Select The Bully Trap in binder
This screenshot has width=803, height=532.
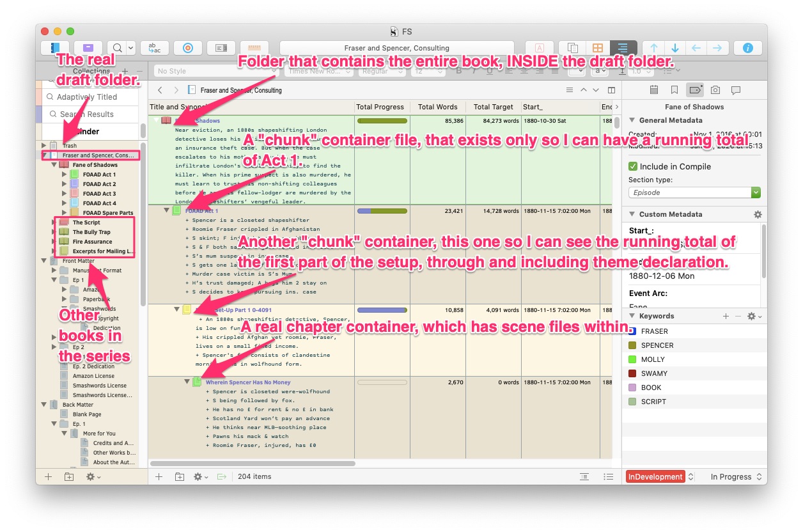(x=91, y=232)
